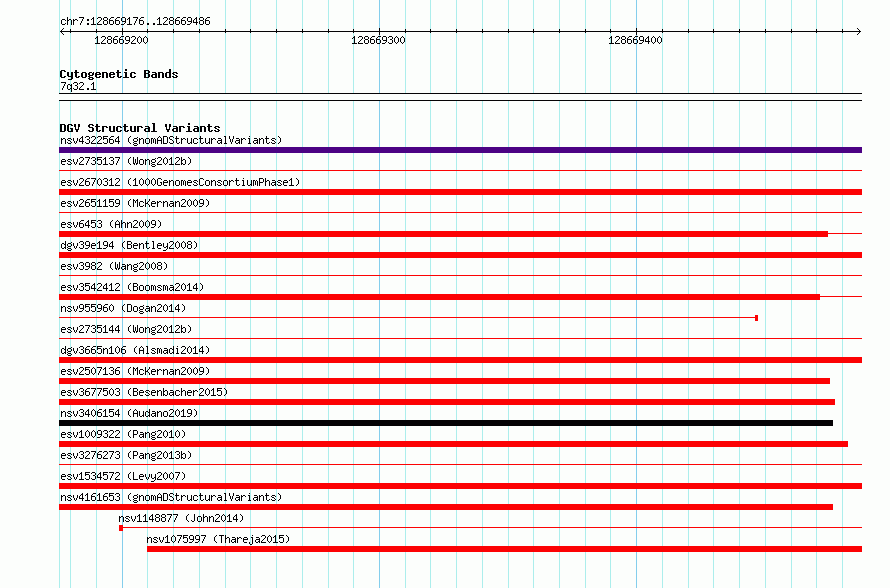Click the esv2670312 (1000GenomesConsortiumPhase1) label
890x588 pixels.
pos(180,182)
